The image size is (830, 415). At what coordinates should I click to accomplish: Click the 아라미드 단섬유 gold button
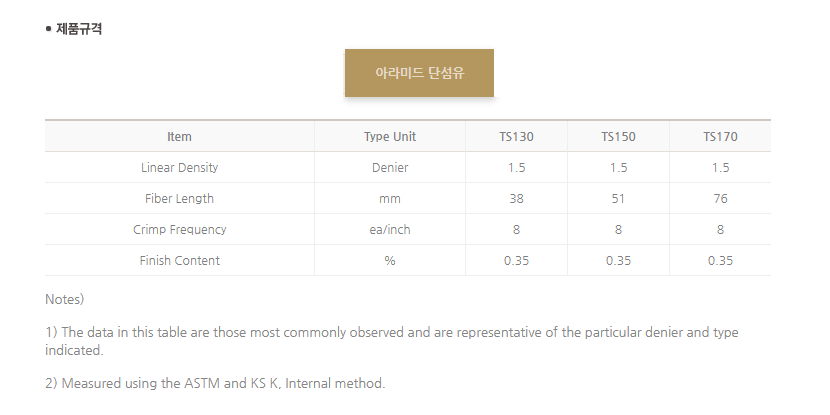click(419, 73)
